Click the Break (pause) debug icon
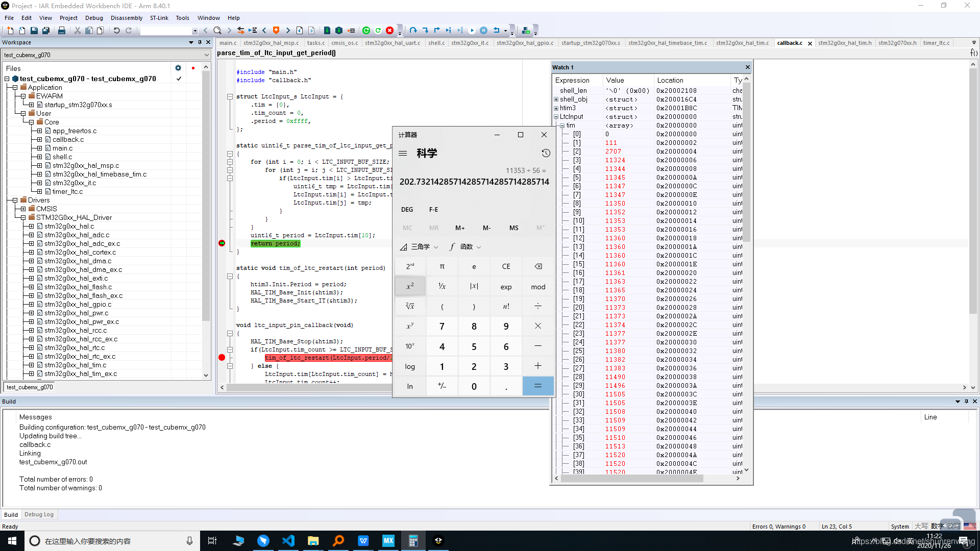Screen dimensions: 980x551 pyautogui.click(x=484, y=31)
